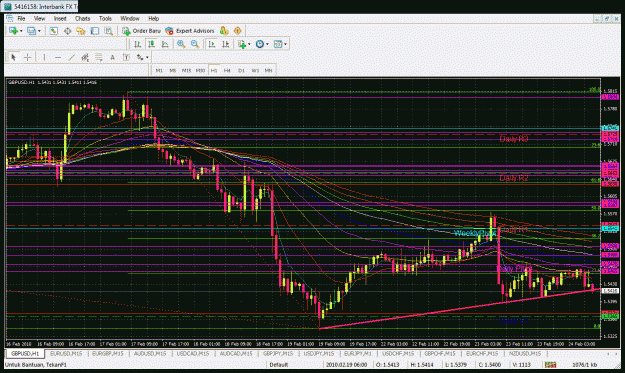Toggle the Terminal panel icon
625x373 pixels.
(x=94, y=31)
